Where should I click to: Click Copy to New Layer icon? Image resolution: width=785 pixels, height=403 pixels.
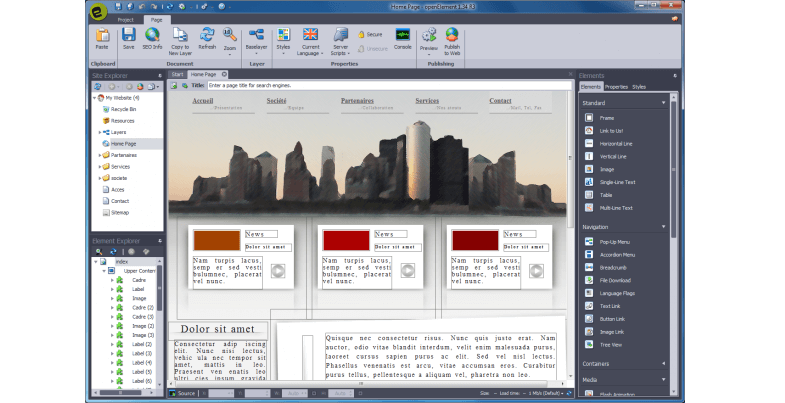180,35
